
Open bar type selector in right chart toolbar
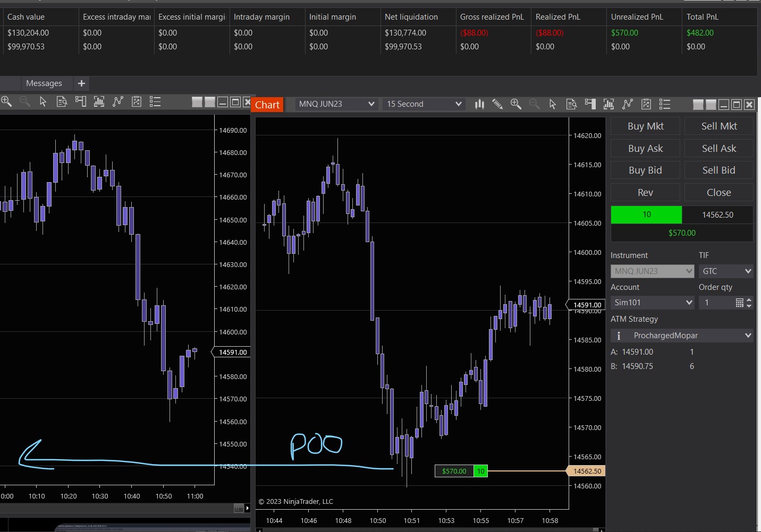click(479, 104)
